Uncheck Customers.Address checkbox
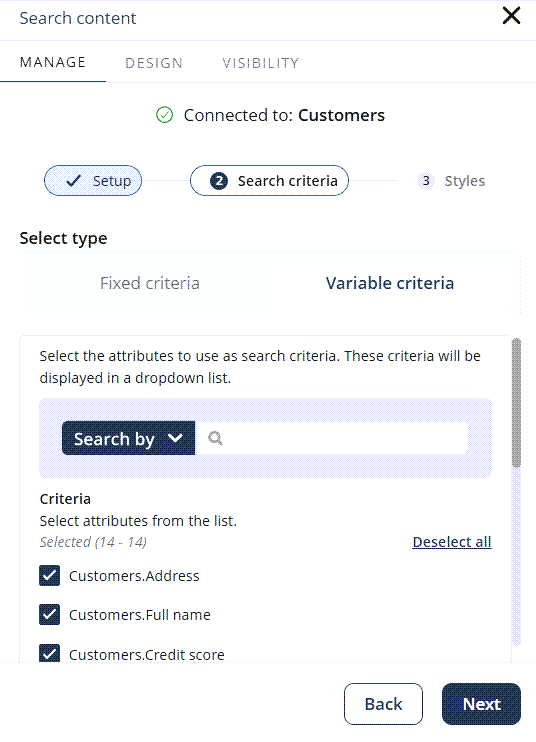The width and height of the screenshot is (536, 742). coord(49,575)
